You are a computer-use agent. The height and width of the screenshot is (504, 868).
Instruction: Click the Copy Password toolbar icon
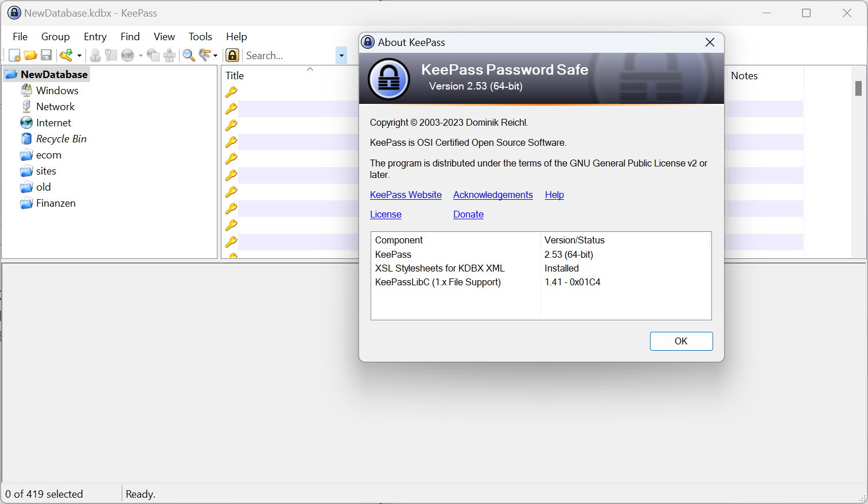point(111,55)
